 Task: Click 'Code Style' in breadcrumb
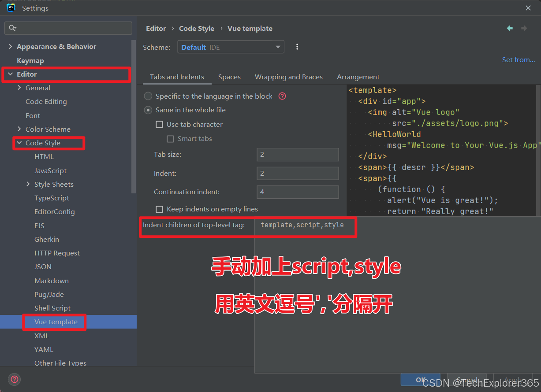[197, 28]
